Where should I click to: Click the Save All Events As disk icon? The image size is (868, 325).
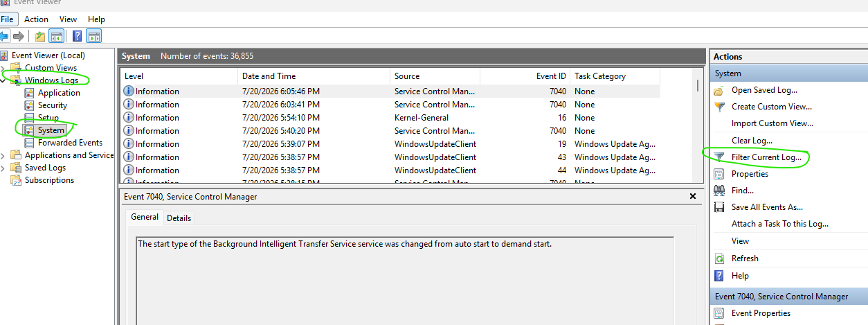coord(719,207)
